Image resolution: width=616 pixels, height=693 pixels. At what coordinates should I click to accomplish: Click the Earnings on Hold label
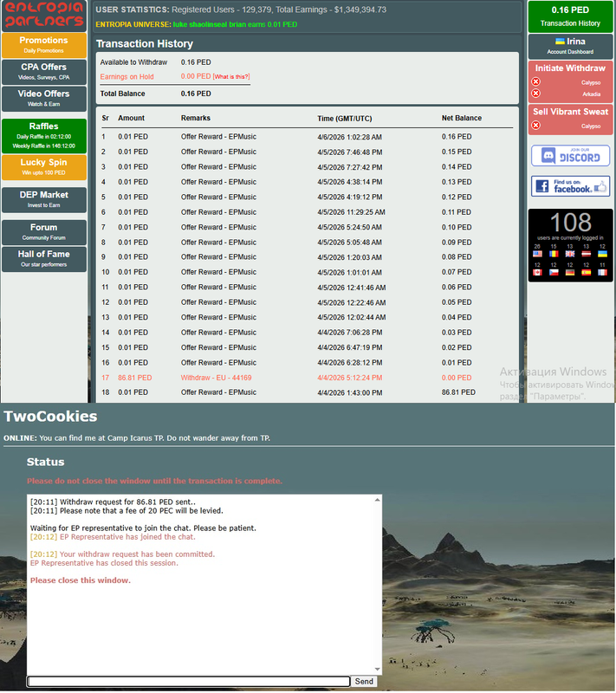pos(126,77)
